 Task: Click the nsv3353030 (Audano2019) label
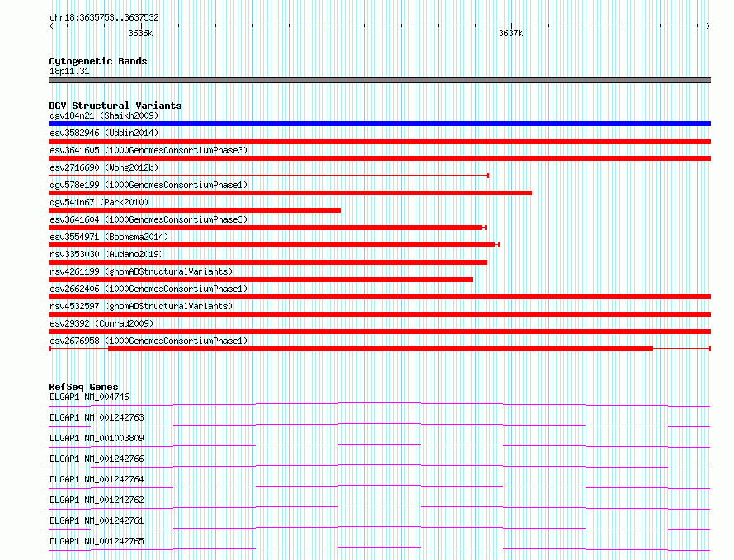pos(106,254)
